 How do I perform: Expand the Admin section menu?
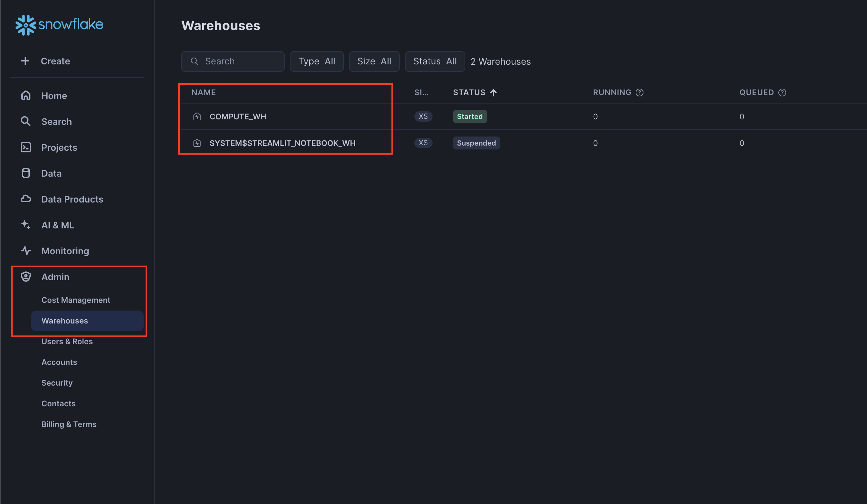[x=55, y=277]
